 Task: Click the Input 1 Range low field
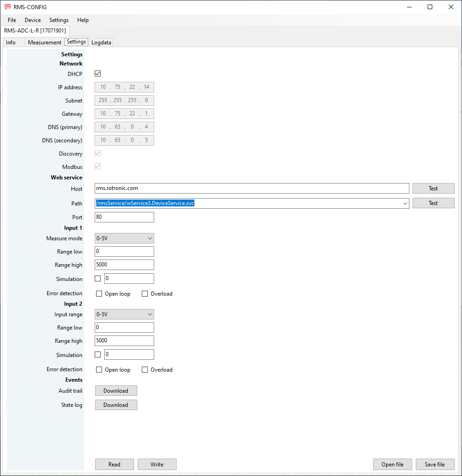[x=124, y=251]
